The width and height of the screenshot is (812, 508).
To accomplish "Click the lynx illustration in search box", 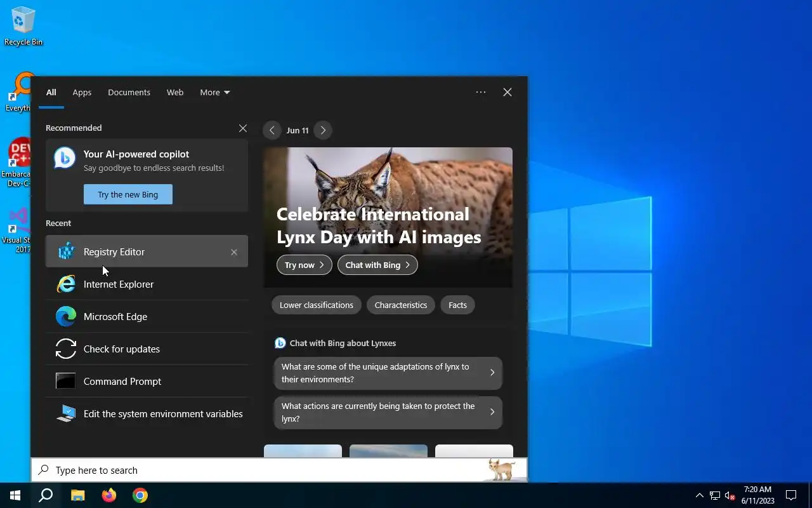I will tap(502, 469).
